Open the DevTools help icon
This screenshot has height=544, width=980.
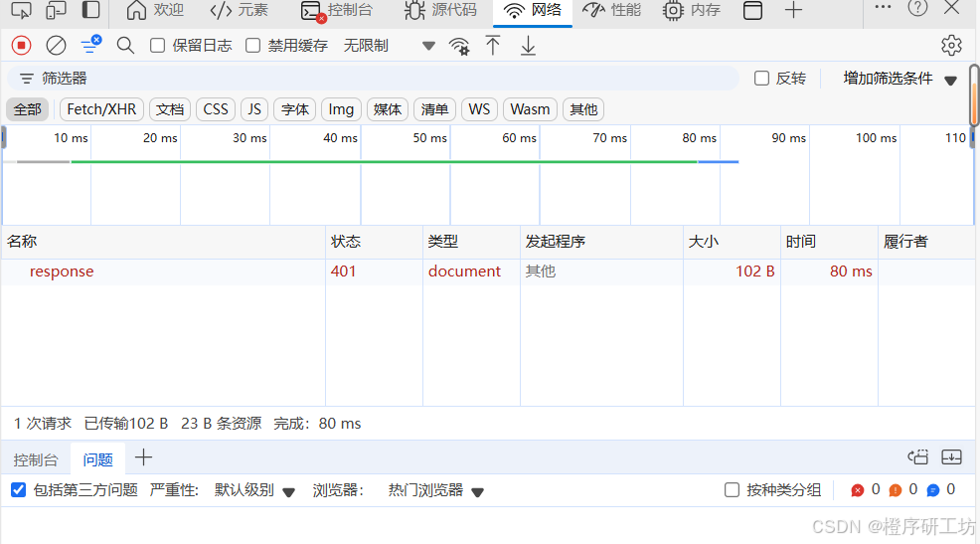917,8
